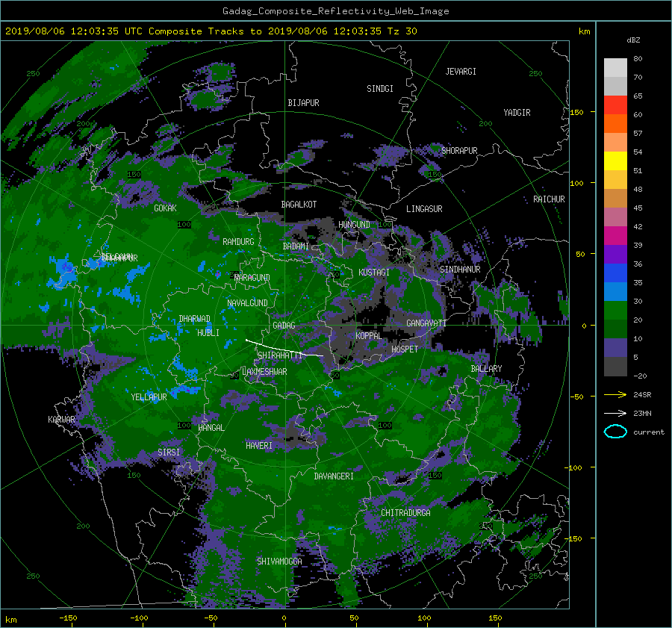
Task: Select the SINDHANUR city label
Action: click(x=460, y=270)
